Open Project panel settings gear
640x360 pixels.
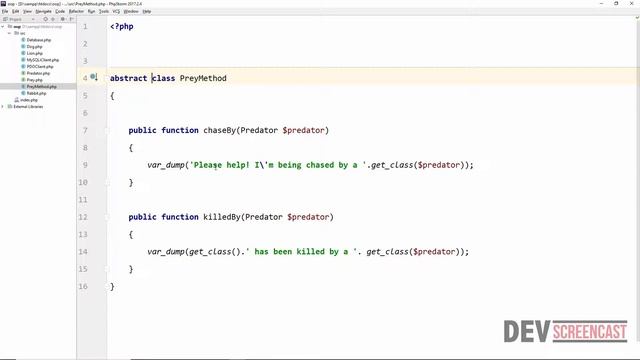click(63, 19)
